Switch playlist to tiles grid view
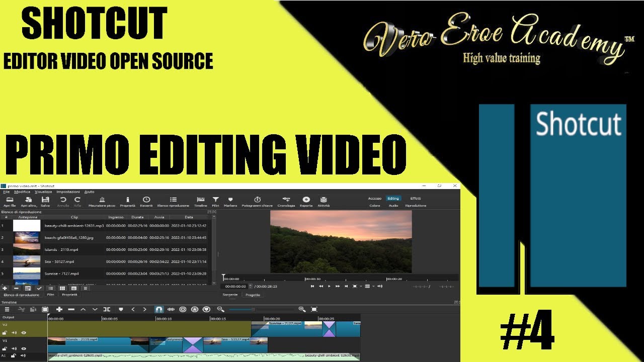This screenshot has width=644, height=362. (x=62, y=289)
